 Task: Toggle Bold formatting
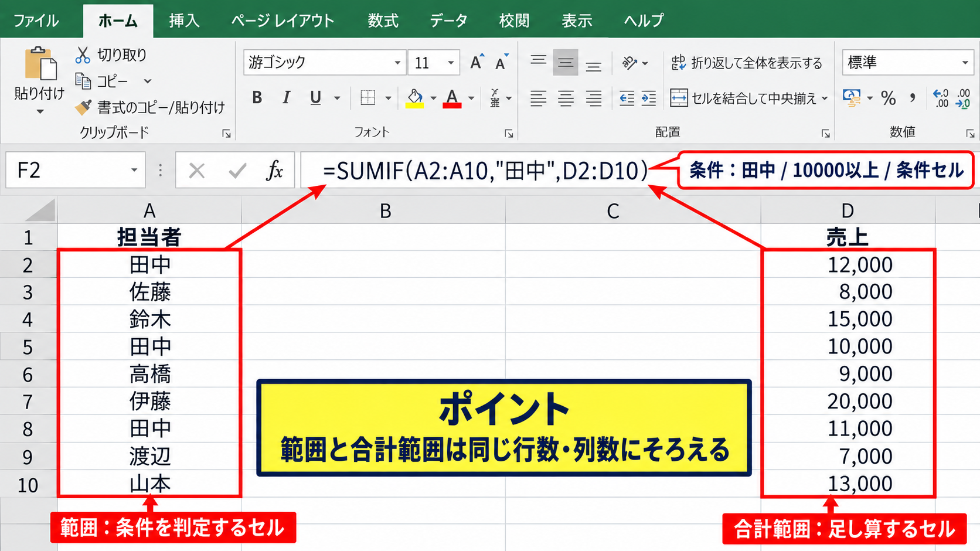[257, 98]
